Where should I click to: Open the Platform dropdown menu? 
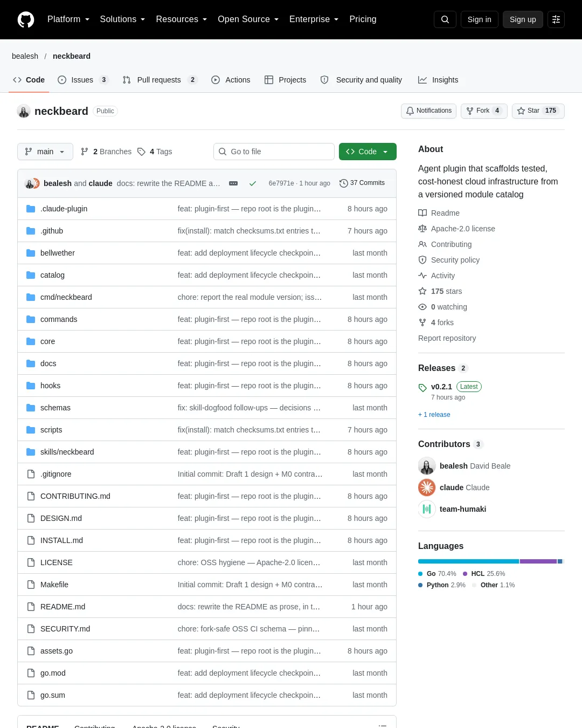[x=68, y=19]
